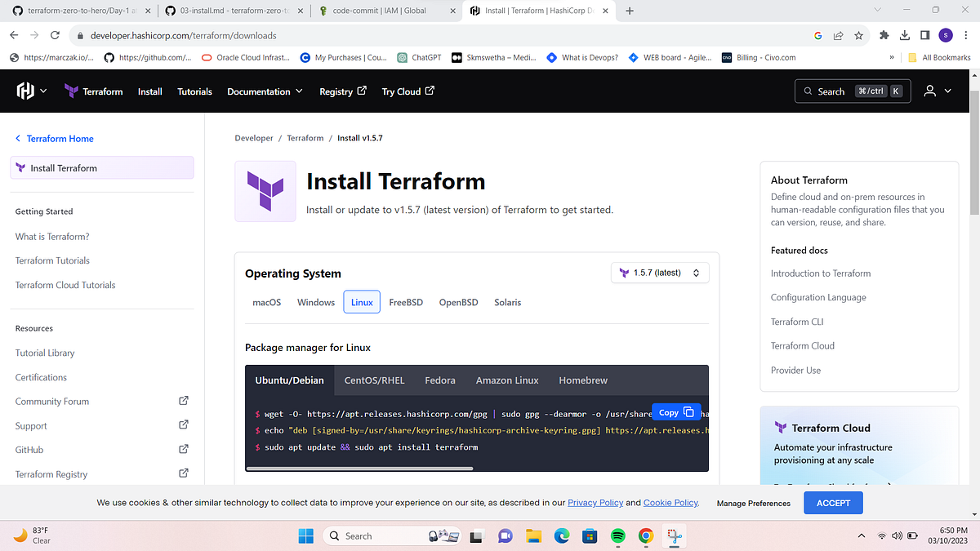Switch to the 03-install.md browser tab

pos(233,11)
